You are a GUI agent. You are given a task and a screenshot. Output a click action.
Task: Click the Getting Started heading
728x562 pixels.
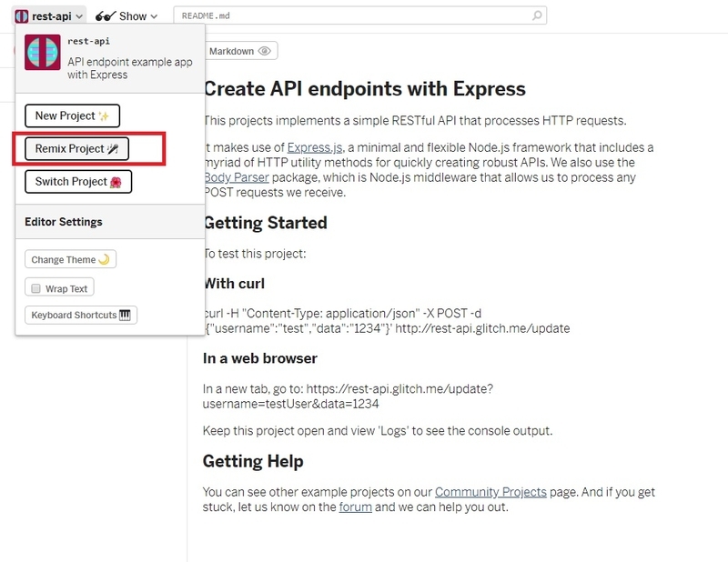pos(265,223)
